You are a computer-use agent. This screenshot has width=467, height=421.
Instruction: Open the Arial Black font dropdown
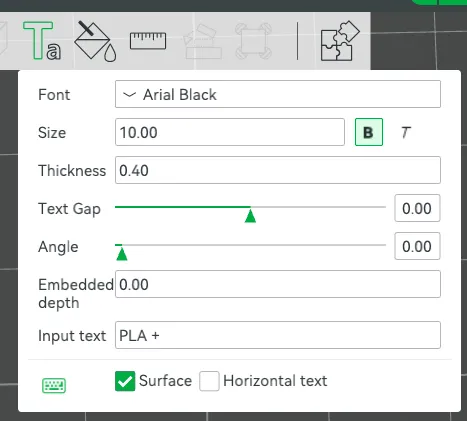[x=278, y=94]
